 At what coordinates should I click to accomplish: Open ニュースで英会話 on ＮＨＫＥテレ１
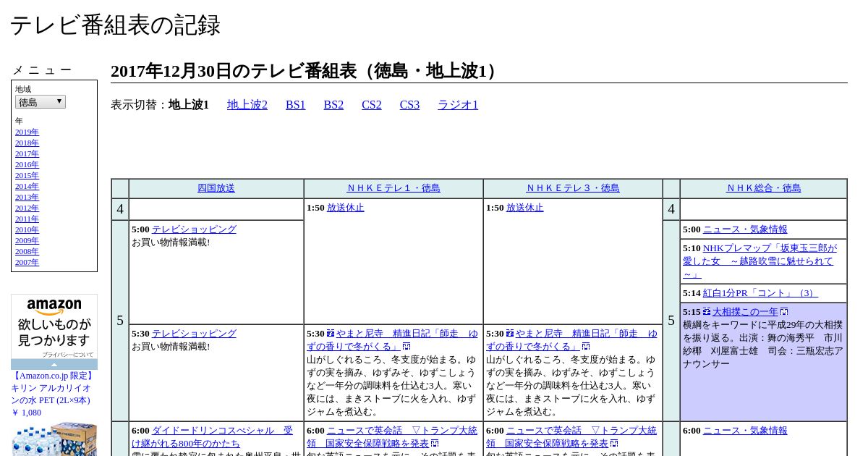click(x=392, y=437)
